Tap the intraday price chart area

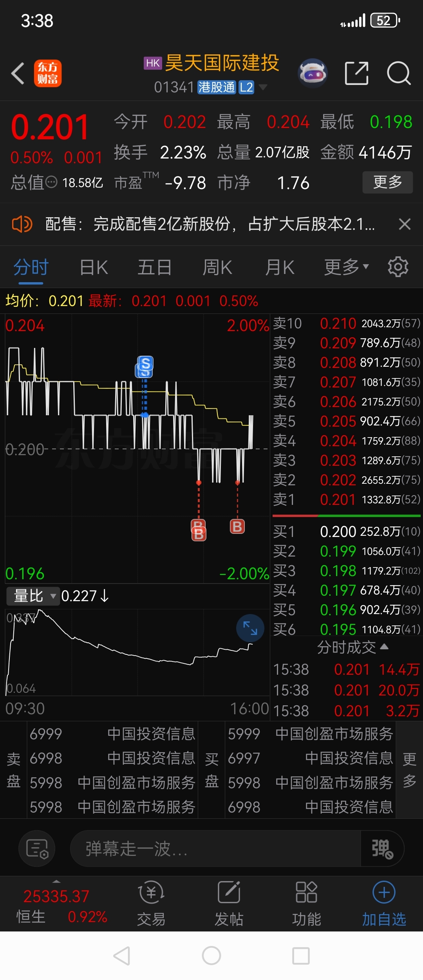coord(137,448)
